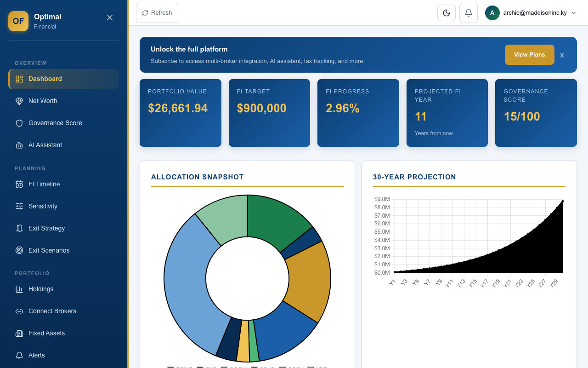Click the Exit Strategy bank icon
The height and width of the screenshot is (368, 588).
point(19,228)
